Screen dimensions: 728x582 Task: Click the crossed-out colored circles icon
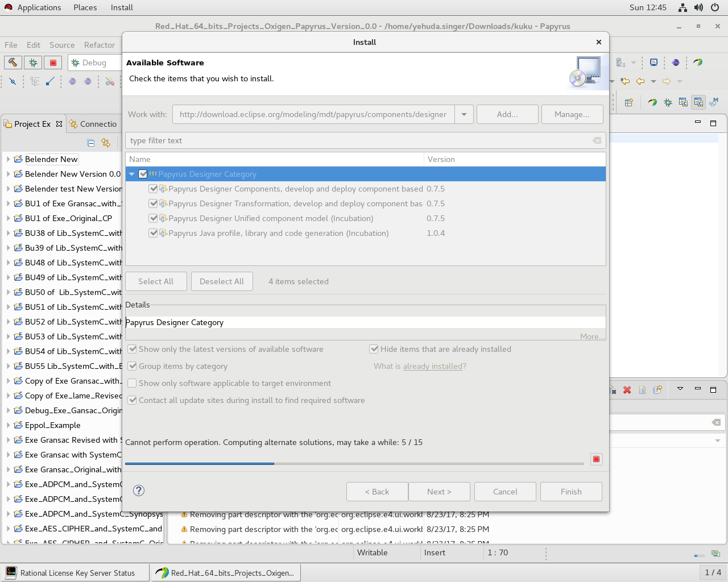pyautogui.click(x=110, y=82)
